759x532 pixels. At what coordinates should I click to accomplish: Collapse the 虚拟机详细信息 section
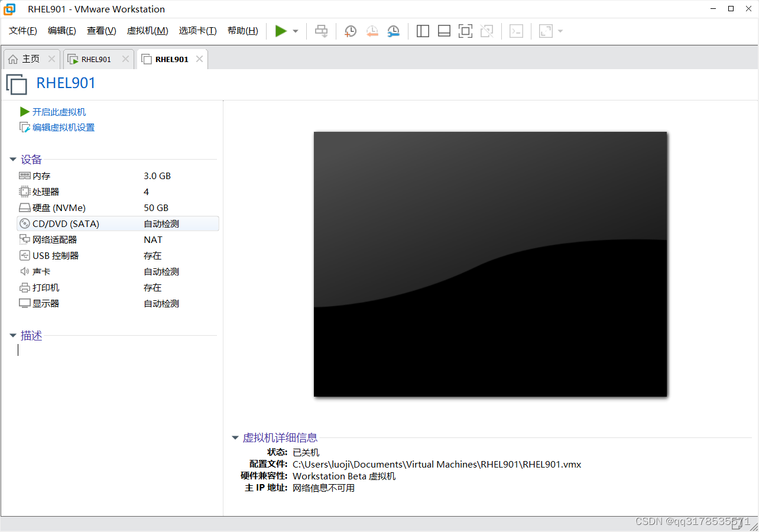click(x=235, y=438)
